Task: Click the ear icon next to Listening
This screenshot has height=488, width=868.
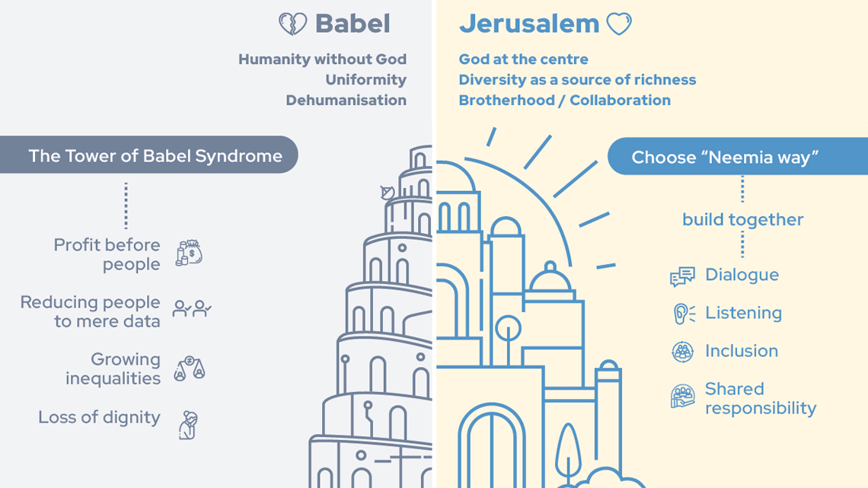Action: tap(684, 314)
